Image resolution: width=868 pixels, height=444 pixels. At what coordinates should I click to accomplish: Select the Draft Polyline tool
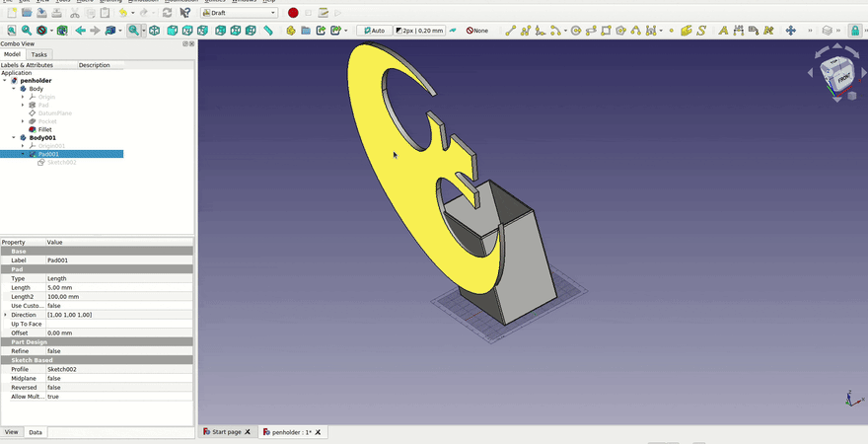pyautogui.click(x=526, y=31)
